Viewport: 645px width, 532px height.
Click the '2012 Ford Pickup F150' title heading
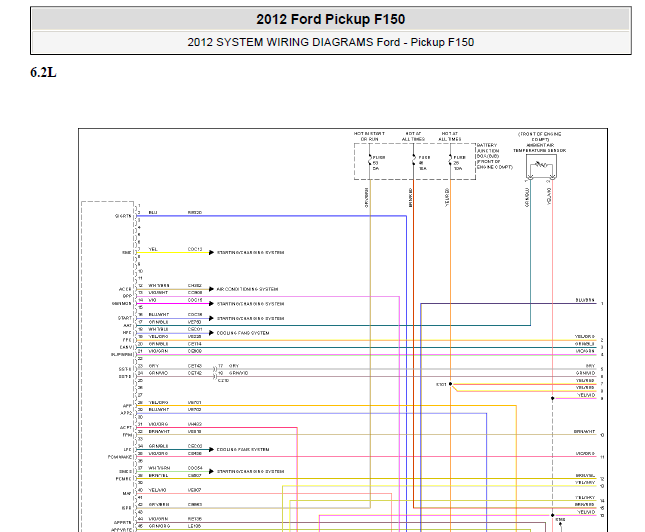coord(331,19)
